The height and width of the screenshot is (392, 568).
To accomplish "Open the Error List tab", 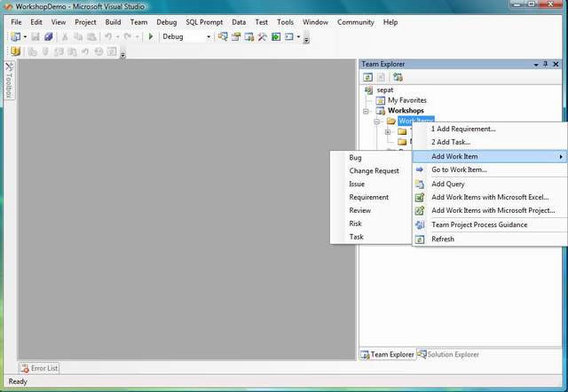I will (x=39, y=368).
